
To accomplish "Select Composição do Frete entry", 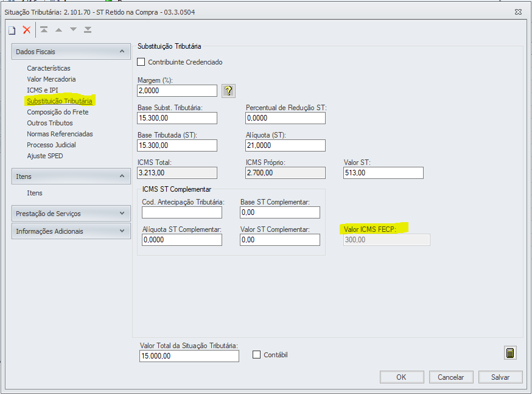I will coord(57,112).
